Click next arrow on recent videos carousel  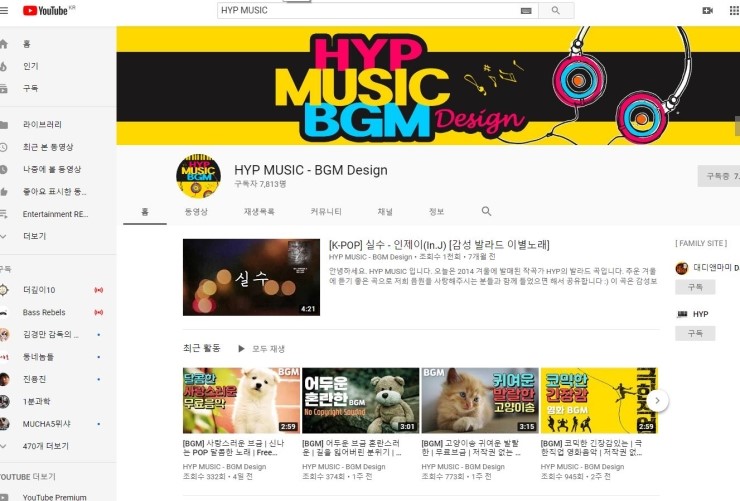pyautogui.click(x=657, y=401)
